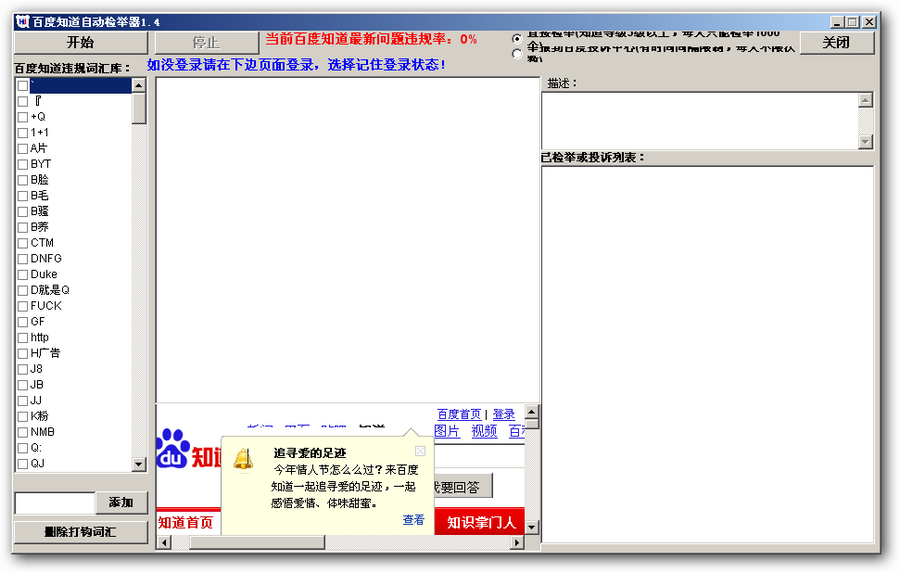Focus the new word input field
This screenshot has width=900, height=573.
55,503
